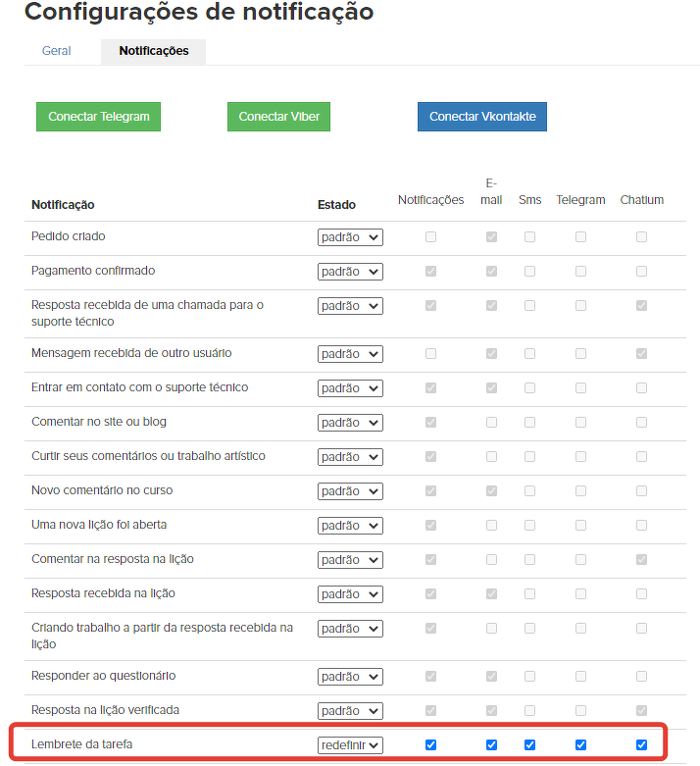Toggle Sms checkbox for Lembrete da tarefa

(529, 745)
